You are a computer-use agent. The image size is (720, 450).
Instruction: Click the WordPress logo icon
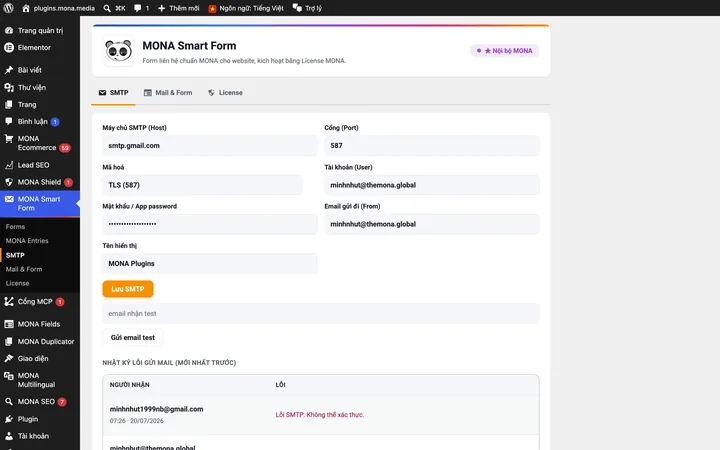pos(9,8)
